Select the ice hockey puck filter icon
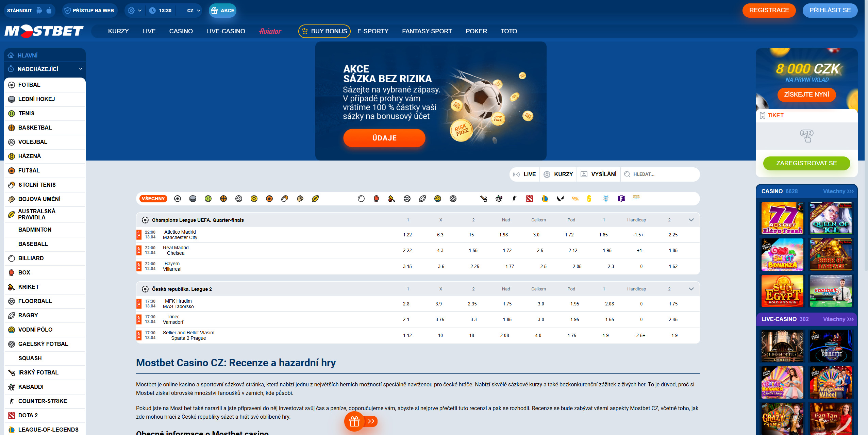The image size is (868, 435). tap(193, 199)
